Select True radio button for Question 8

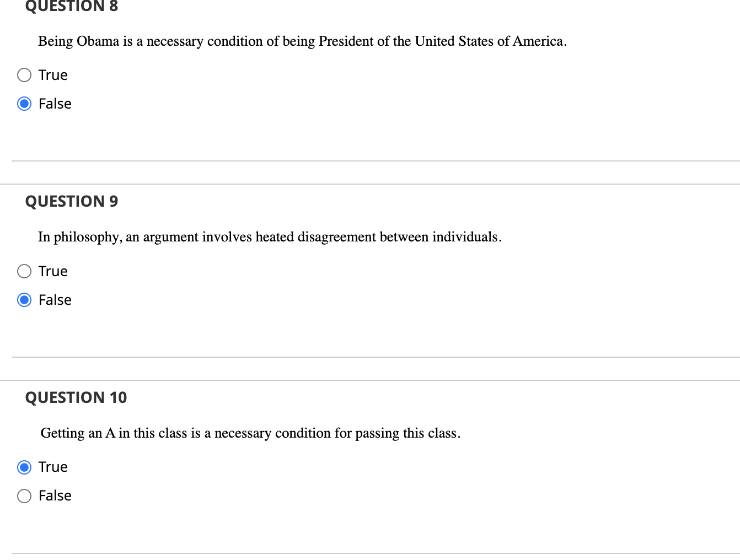[x=24, y=75]
